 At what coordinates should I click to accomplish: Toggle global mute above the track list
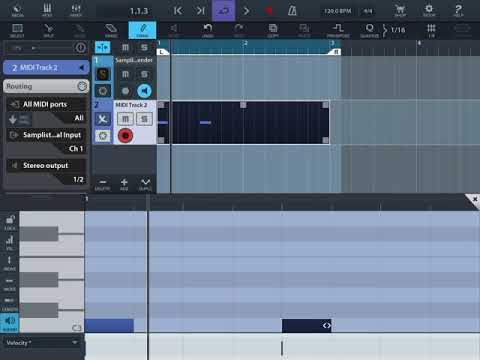tap(125, 48)
